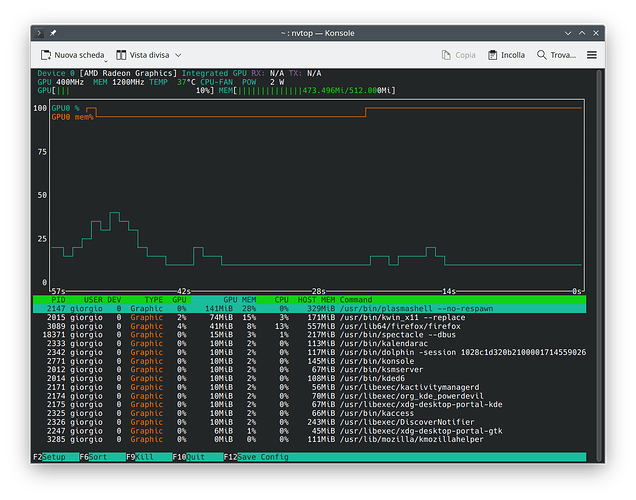Click the MEM 1200MHz clock reading
This screenshot has width=636, height=500.
(118, 82)
